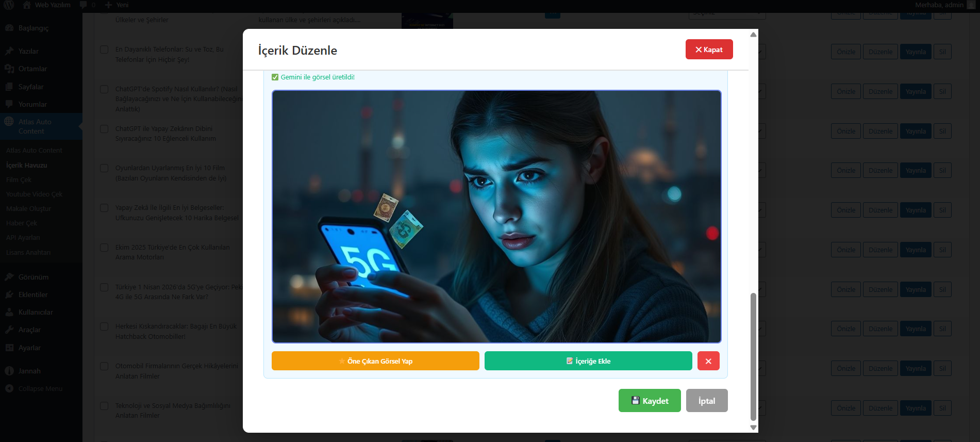This screenshot has width=980, height=442.
Task: Click Düzenle for 'Teknoloji ve Sosyal Medya' row
Action: (881, 408)
